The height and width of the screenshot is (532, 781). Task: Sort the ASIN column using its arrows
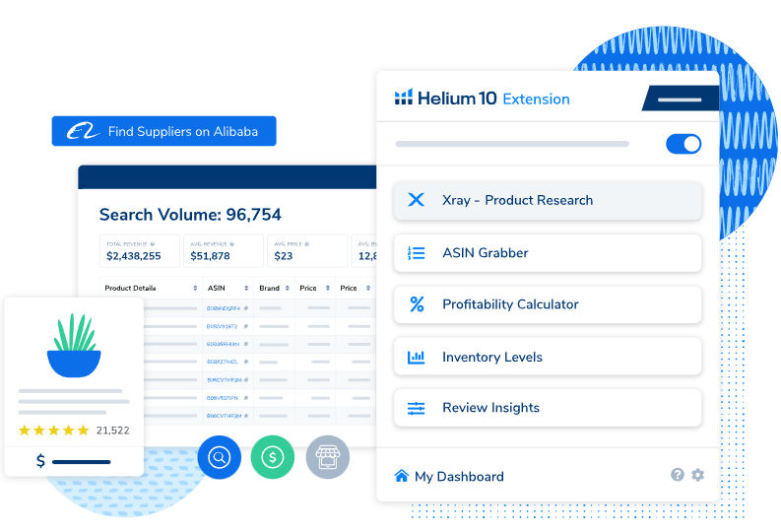coord(246,288)
